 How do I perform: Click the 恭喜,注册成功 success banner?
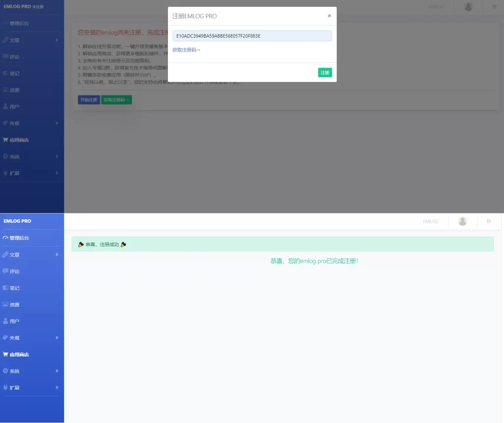(x=282, y=244)
